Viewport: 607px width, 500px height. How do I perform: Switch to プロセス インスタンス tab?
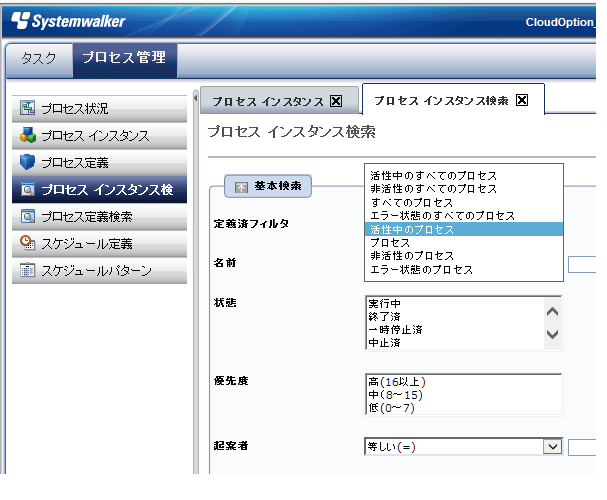[x=279, y=101]
